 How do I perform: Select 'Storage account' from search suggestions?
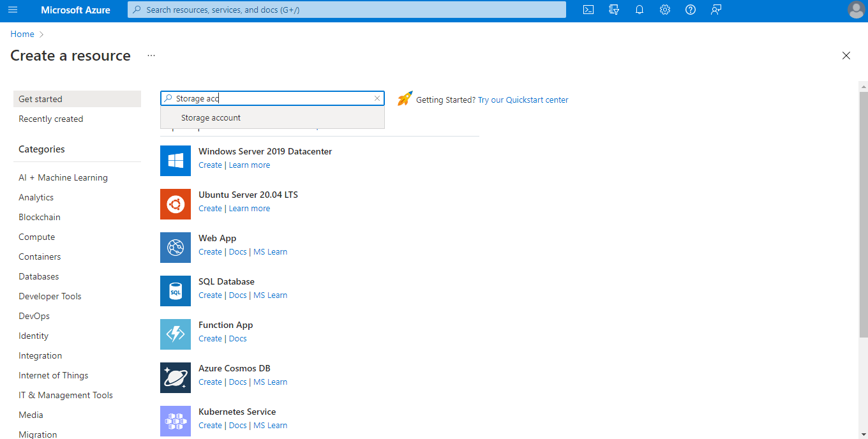211,117
